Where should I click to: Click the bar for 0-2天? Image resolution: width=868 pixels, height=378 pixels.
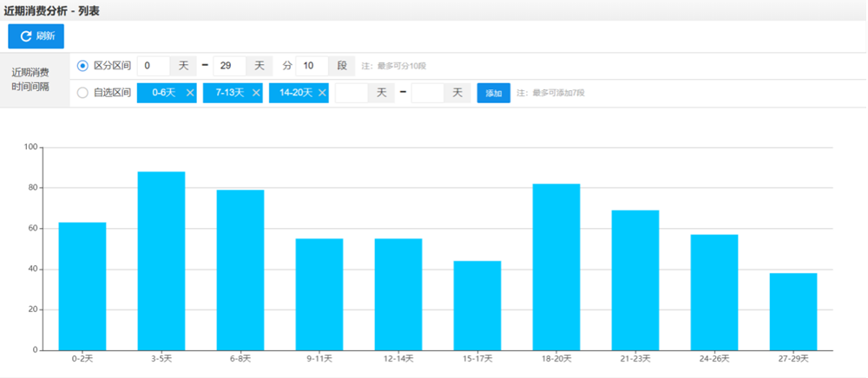82,286
